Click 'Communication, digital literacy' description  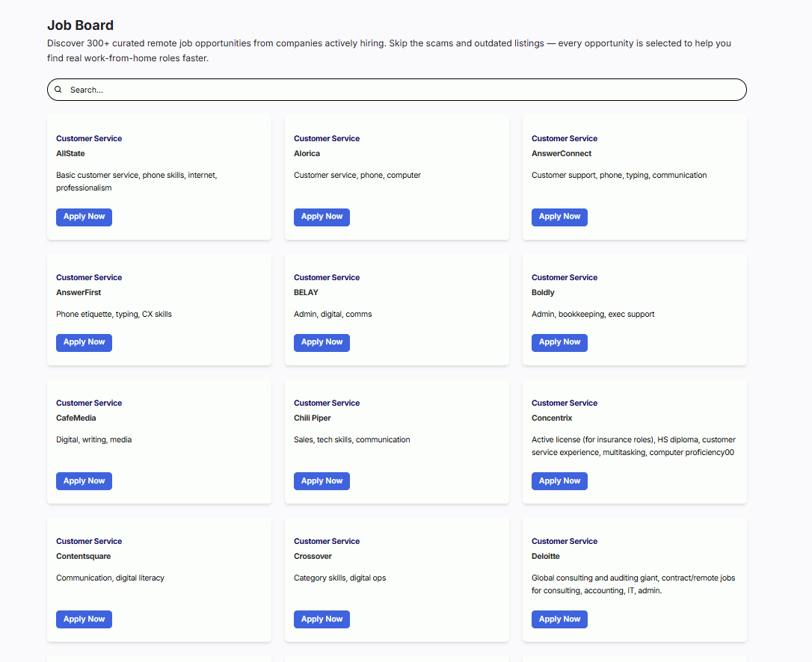point(111,578)
